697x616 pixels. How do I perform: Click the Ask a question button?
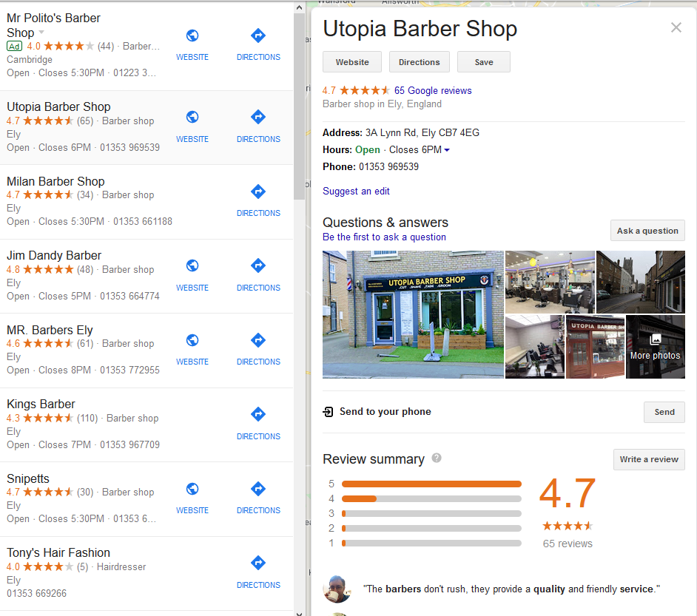tap(647, 231)
